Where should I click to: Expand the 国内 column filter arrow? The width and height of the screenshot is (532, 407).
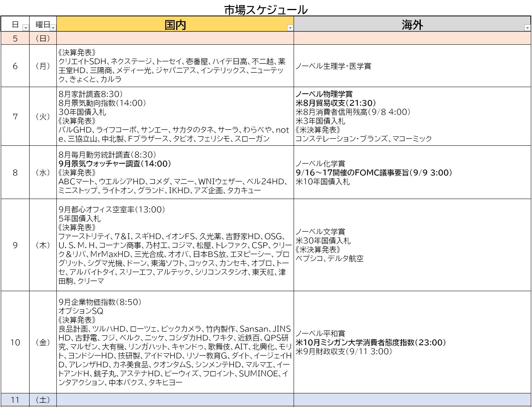click(x=290, y=28)
